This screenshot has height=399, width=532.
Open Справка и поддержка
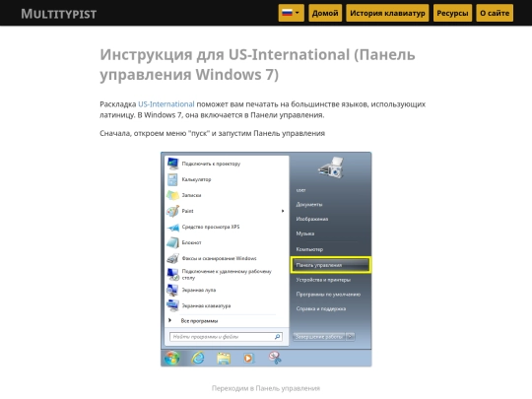pos(321,308)
